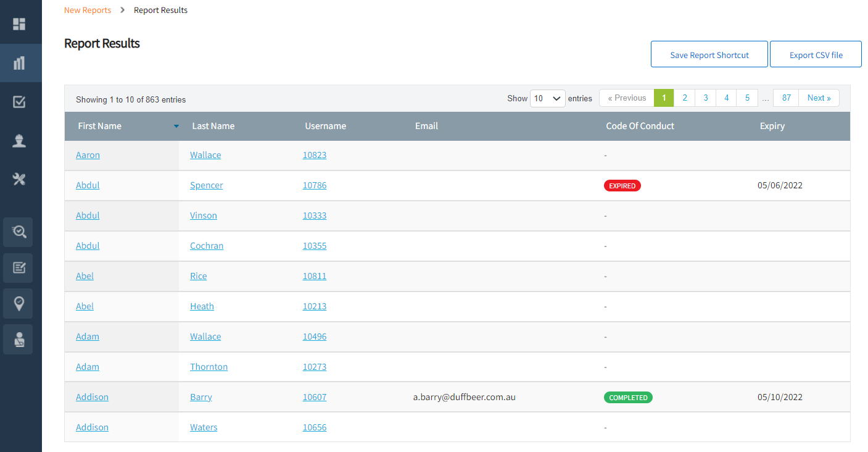Click the location pin checkmark icon
The width and height of the screenshot is (868, 452).
click(x=19, y=303)
